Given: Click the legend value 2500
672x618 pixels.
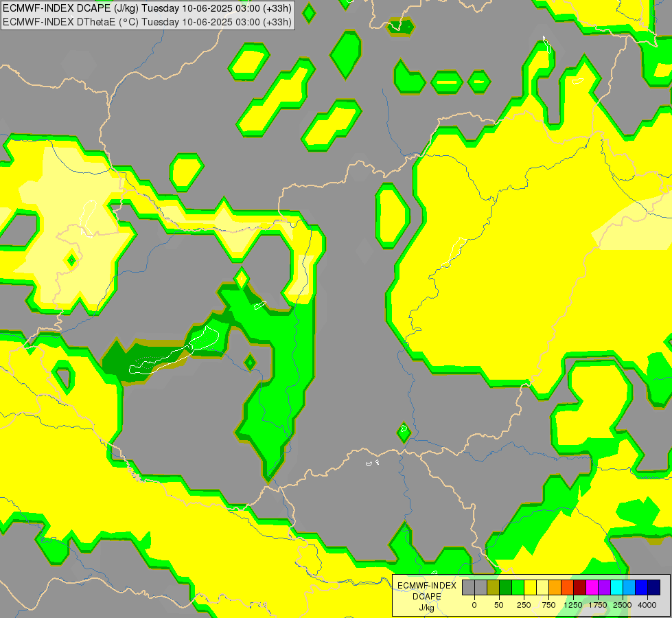Looking at the screenshot, I should (623, 605).
